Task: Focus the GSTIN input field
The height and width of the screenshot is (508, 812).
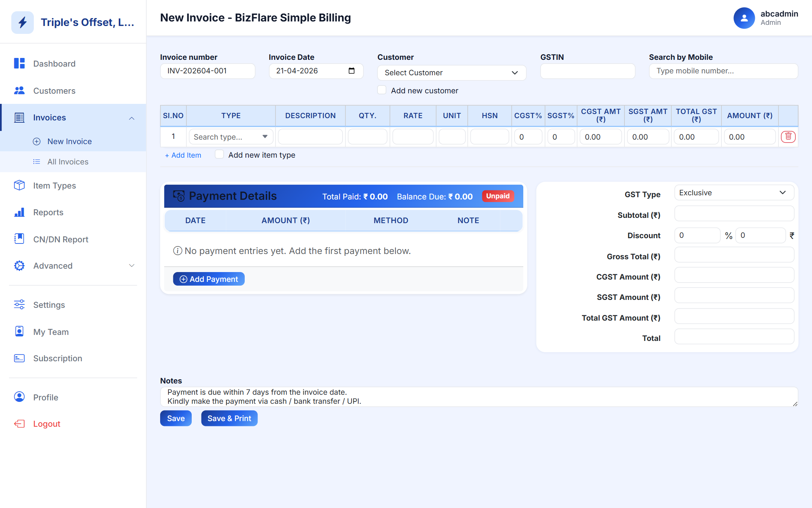Action: (588, 71)
